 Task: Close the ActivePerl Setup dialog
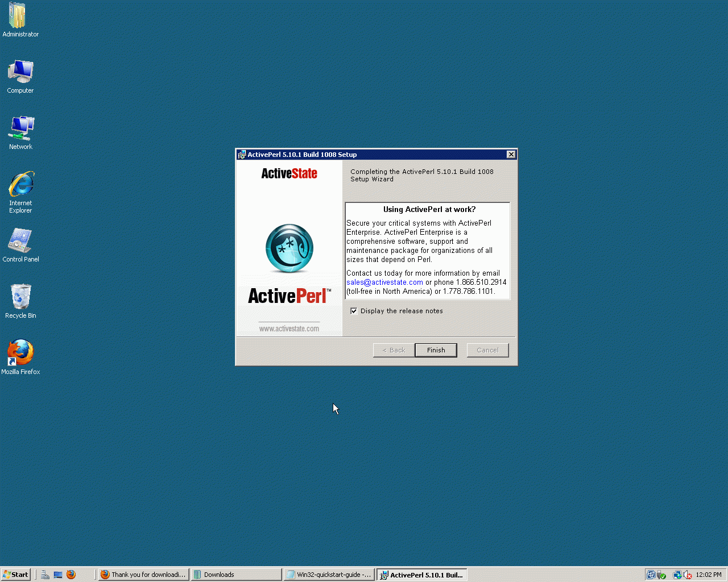511,155
